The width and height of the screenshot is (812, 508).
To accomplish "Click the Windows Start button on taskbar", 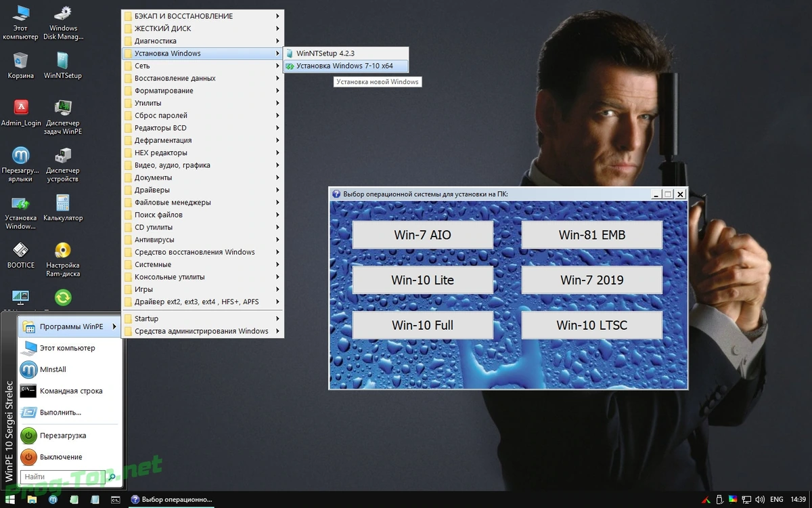I will pyautogui.click(x=9, y=500).
